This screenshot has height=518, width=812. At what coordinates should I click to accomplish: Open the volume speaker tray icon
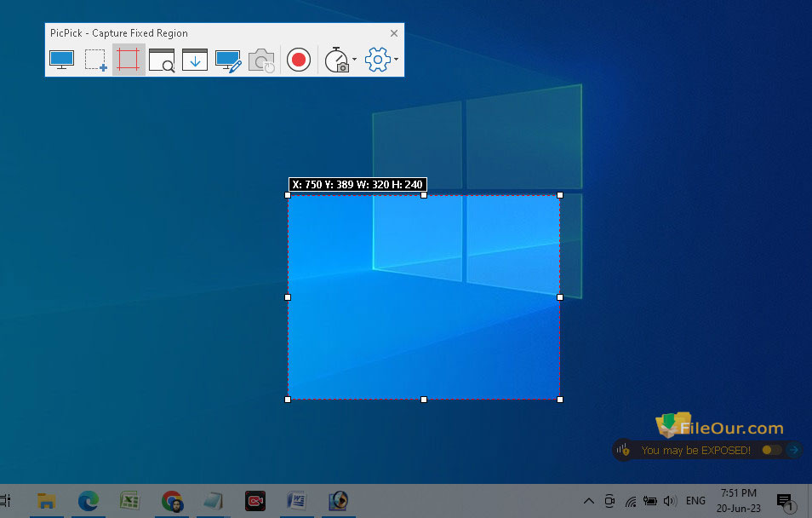pyautogui.click(x=670, y=501)
